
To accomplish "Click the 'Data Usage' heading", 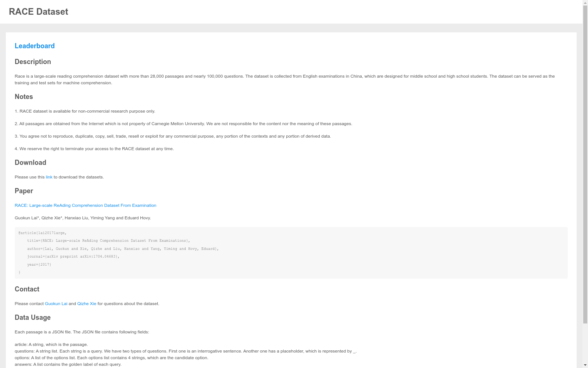I will point(33,318).
